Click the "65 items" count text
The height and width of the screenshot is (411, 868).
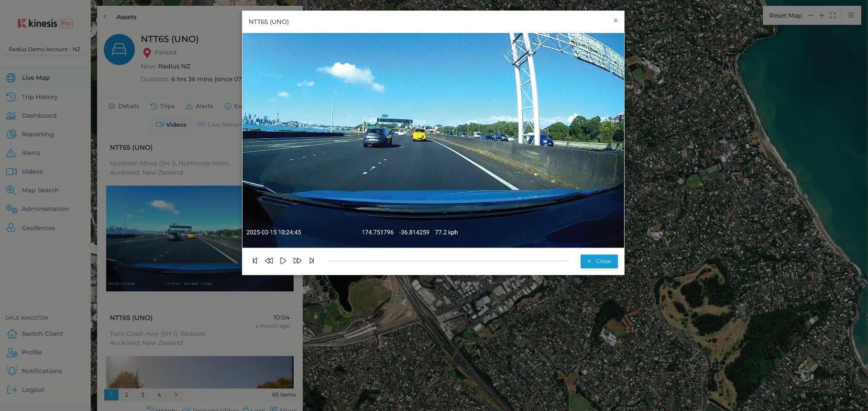[x=284, y=395]
